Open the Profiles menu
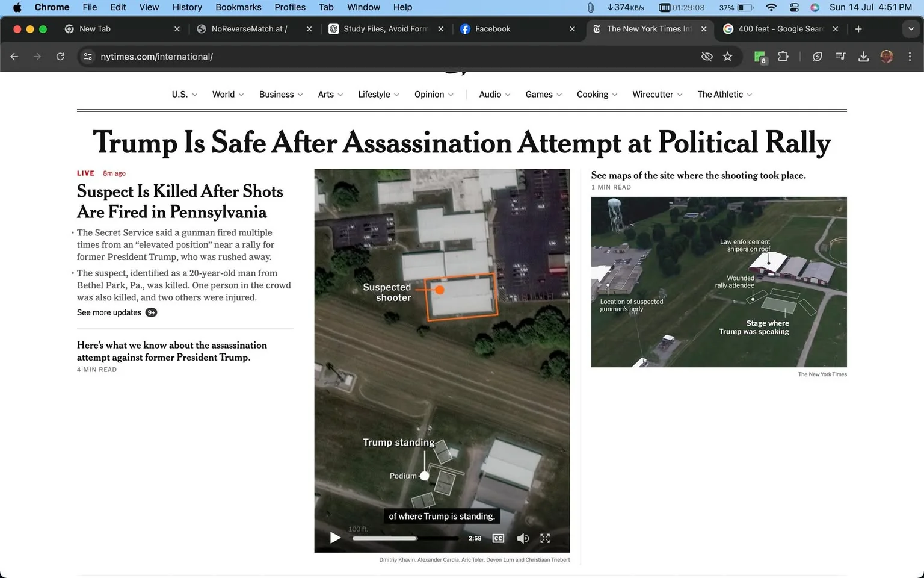This screenshot has height=578, width=924. (290, 7)
